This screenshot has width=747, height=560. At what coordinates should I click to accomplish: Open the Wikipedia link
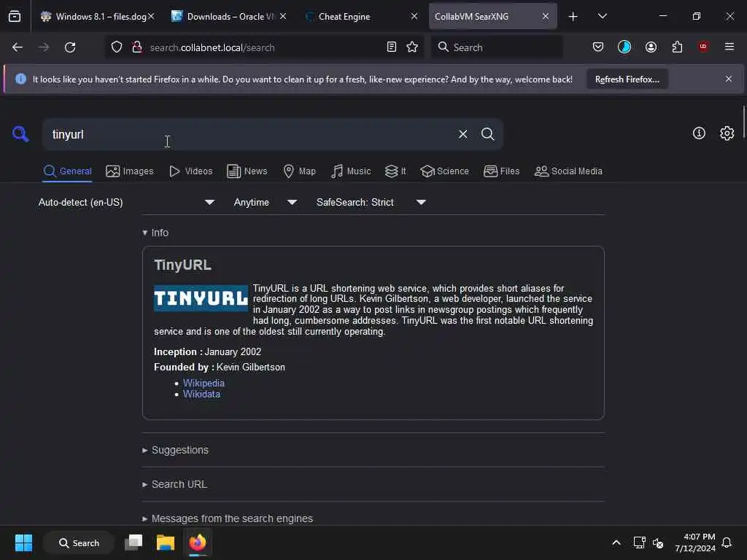[x=204, y=384]
